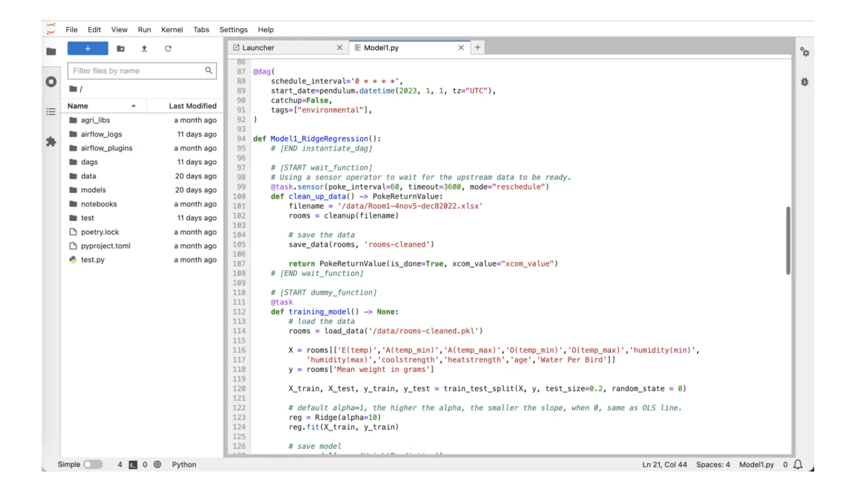Sort files by Last Modified header
This screenshot has width=868, height=486.
pos(184,106)
